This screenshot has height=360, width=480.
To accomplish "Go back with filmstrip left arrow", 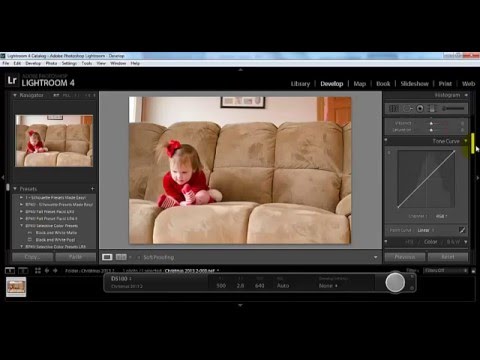I will click(x=47, y=271).
